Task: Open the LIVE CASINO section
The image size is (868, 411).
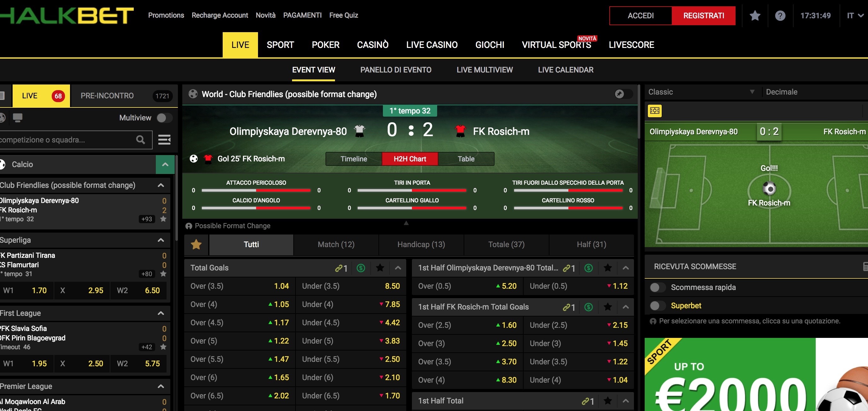Action: point(432,45)
